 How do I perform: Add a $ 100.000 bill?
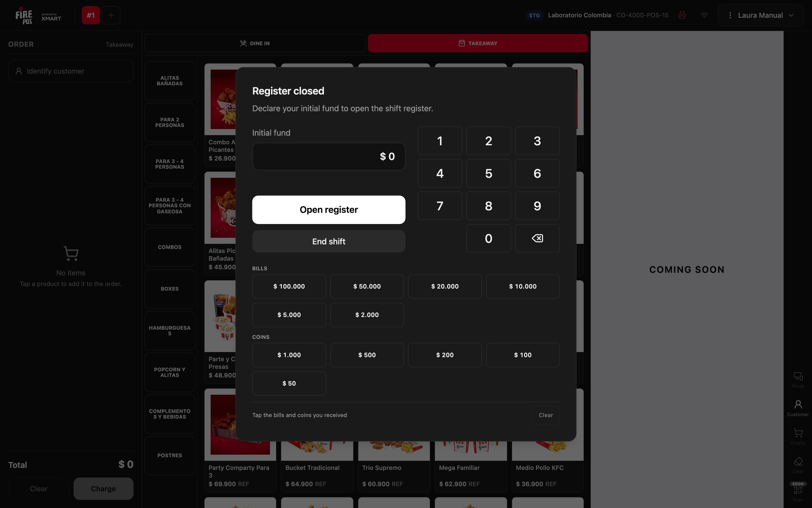(x=289, y=287)
